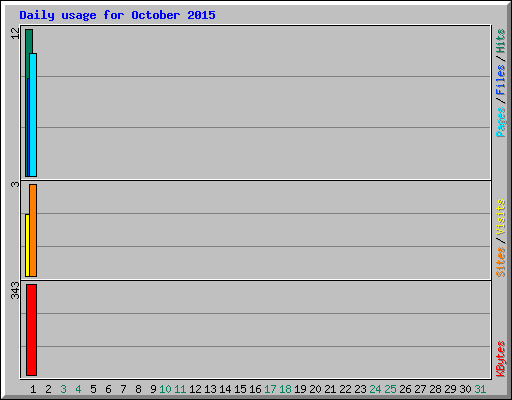Click the orange Sites legend label
Image resolution: width=512 pixels, height=400 pixels.
click(500, 262)
